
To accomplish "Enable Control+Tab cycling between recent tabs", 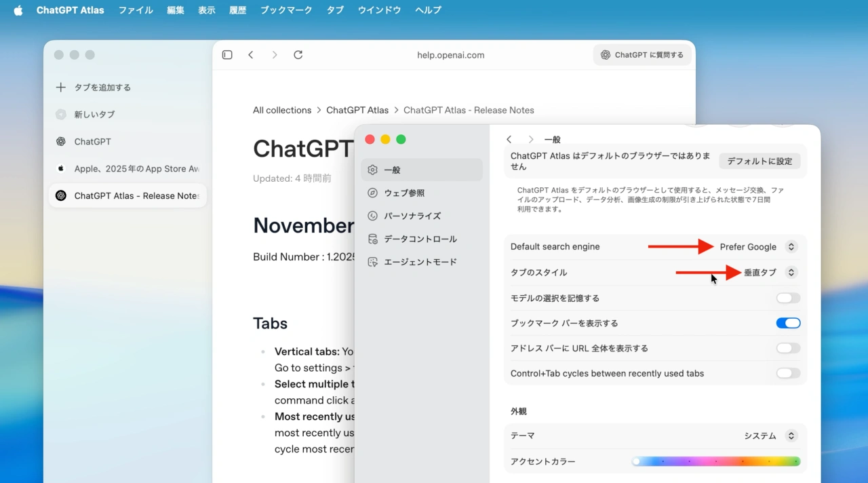I will point(787,373).
